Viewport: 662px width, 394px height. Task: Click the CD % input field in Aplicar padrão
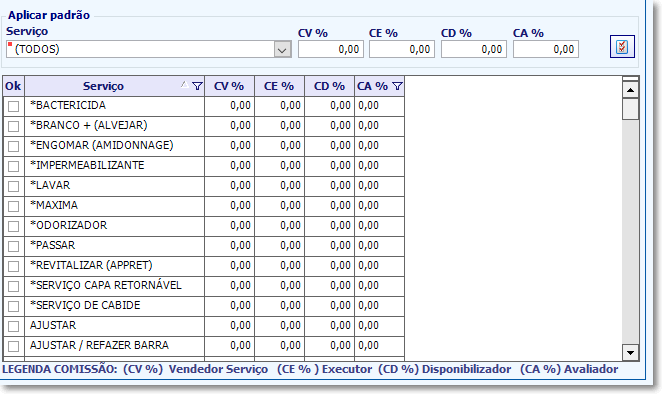(x=474, y=49)
